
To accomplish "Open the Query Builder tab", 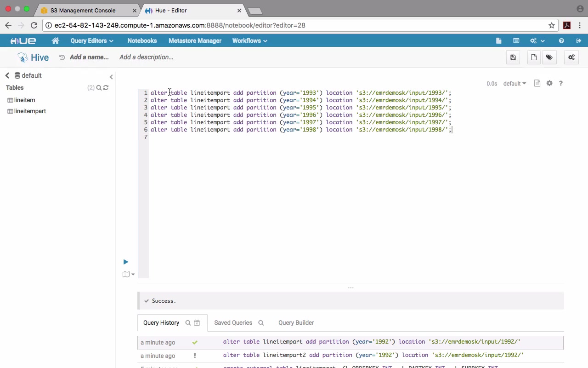I will click(x=296, y=323).
